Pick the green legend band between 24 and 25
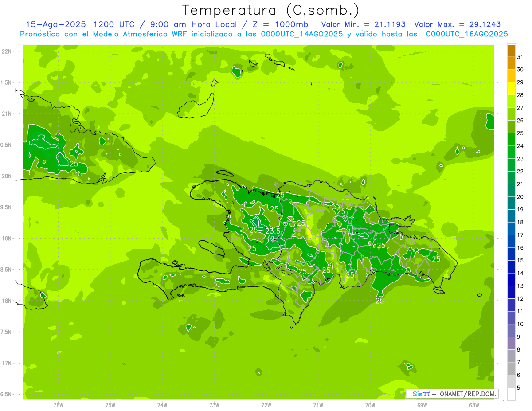The height and width of the screenshot is (411, 532). [x=511, y=139]
